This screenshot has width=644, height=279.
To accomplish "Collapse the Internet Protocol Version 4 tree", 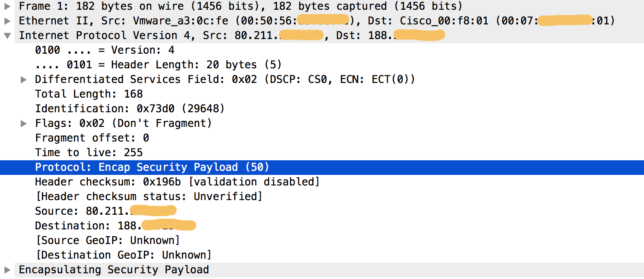I will pyautogui.click(x=7, y=35).
